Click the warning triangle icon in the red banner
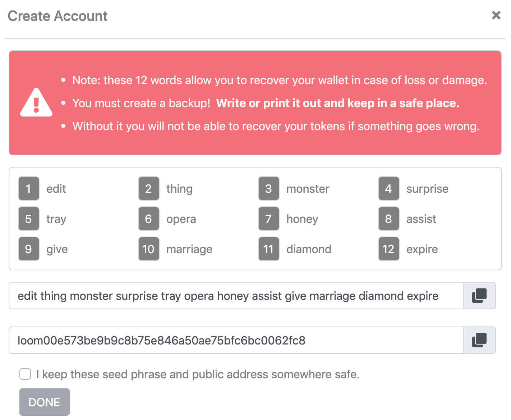The width and height of the screenshot is (511, 420). (x=36, y=103)
